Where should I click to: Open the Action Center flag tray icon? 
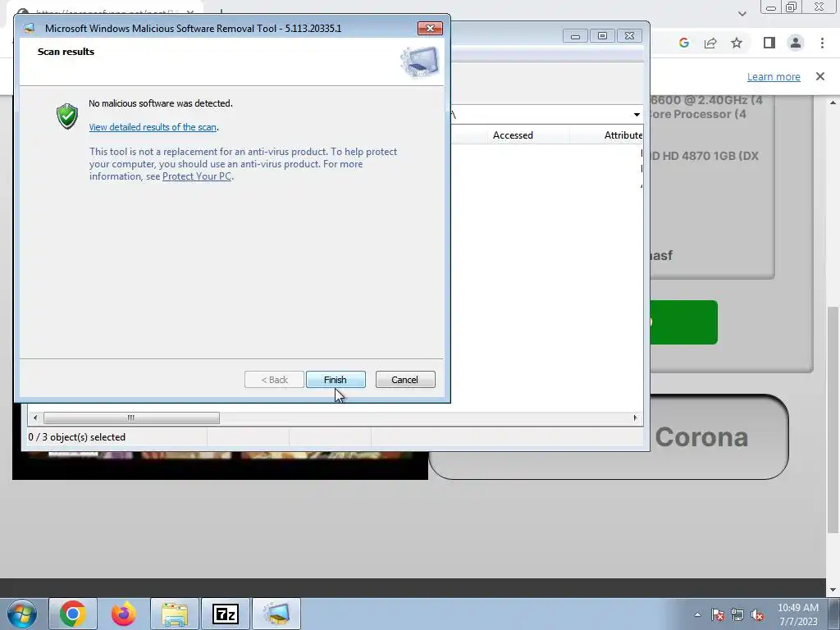coord(718,614)
